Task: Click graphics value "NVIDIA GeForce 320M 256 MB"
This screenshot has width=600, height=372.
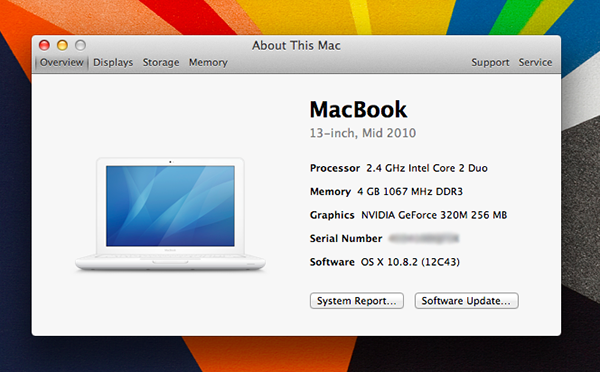Action: (x=434, y=215)
